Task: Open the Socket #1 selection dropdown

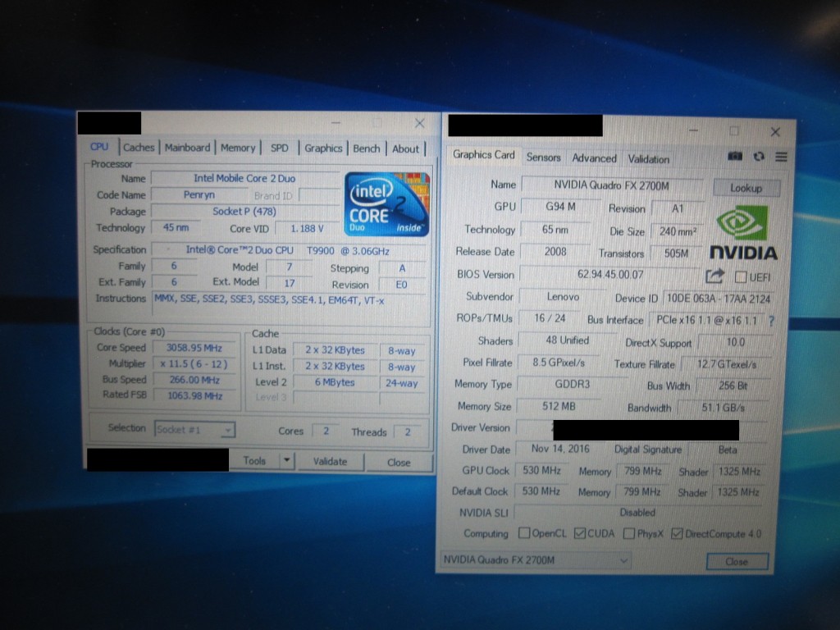Action: click(x=194, y=430)
